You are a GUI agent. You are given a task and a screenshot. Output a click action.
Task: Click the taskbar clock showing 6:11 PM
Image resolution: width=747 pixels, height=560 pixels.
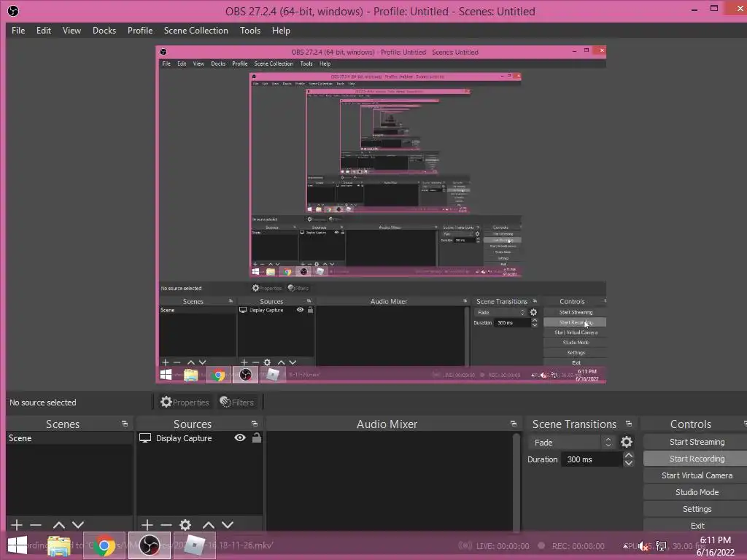click(716, 546)
